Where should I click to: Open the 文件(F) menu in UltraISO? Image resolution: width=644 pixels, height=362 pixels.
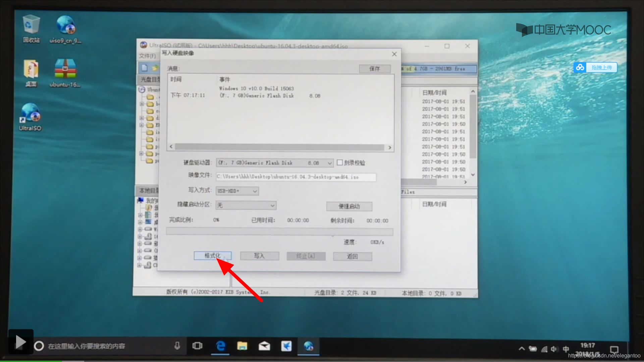click(x=148, y=56)
